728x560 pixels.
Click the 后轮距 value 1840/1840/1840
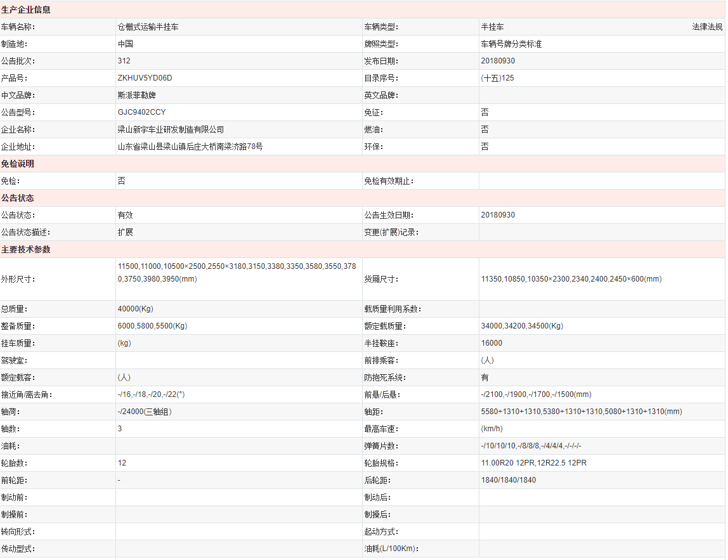pos(508,481)
